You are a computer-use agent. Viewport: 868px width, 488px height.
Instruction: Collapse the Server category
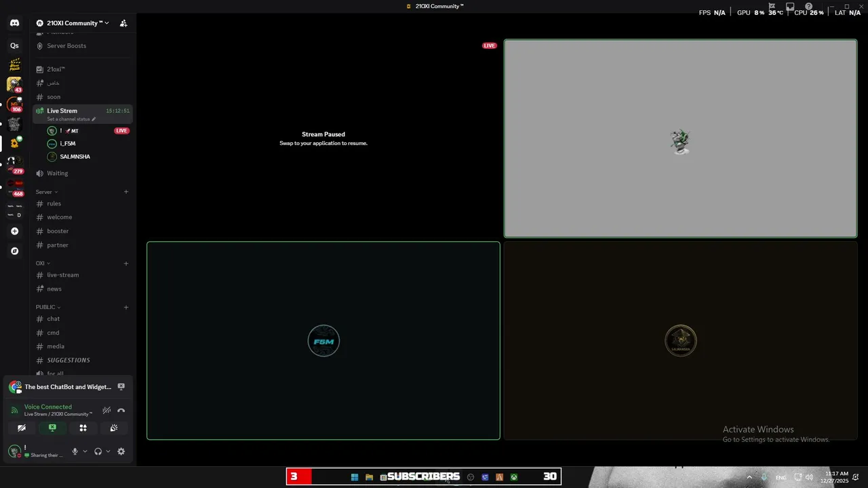tap(47, 192)
